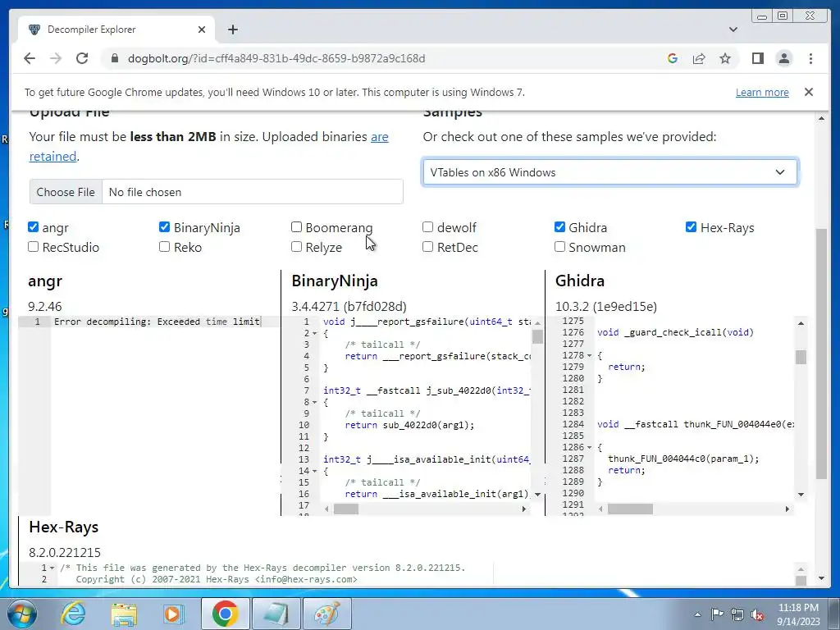Image resolution: width=840 pixels, height=630 pixels.
Task: Open network tray icon
Action: [x=737, y=614]
